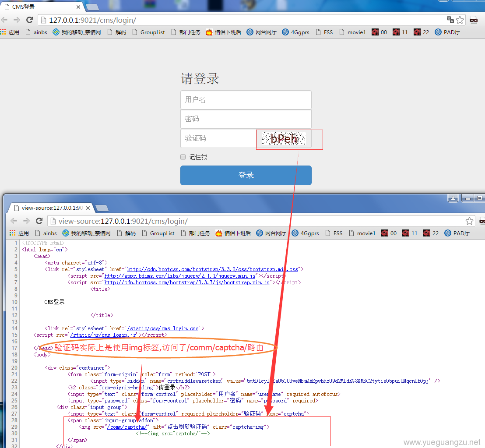Click the view-source address bar URL
485x448 pixels.
click(123, 221)
